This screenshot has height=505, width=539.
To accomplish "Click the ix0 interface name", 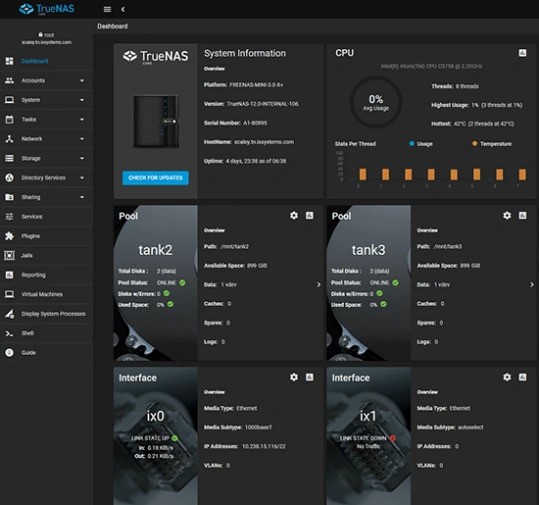I will point(155,416).
